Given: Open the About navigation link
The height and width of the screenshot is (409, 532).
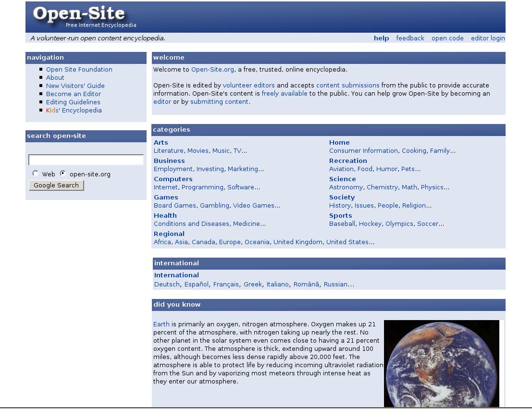Looking at the screenshot, I should (x=55, y=77).
